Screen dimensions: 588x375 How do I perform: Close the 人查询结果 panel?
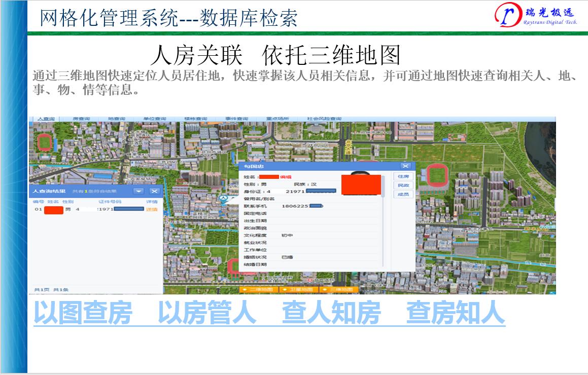click(x=154, y=191)
